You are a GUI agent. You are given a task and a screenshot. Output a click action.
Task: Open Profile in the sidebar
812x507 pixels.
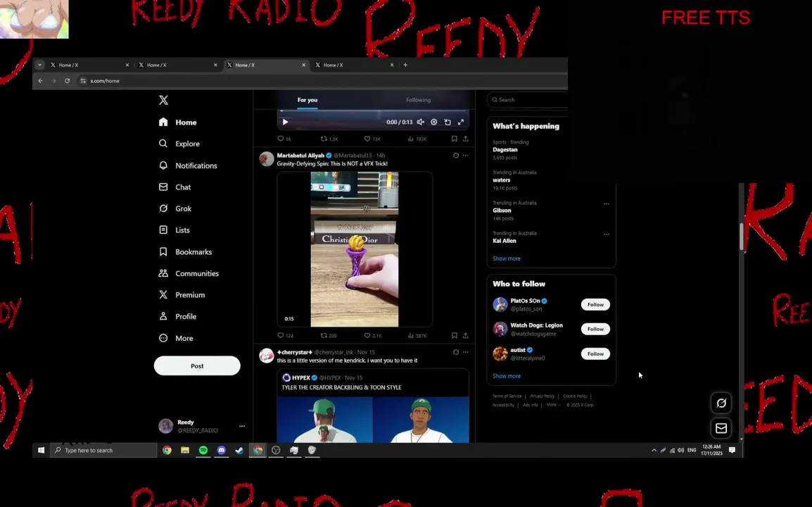(177, 316)
